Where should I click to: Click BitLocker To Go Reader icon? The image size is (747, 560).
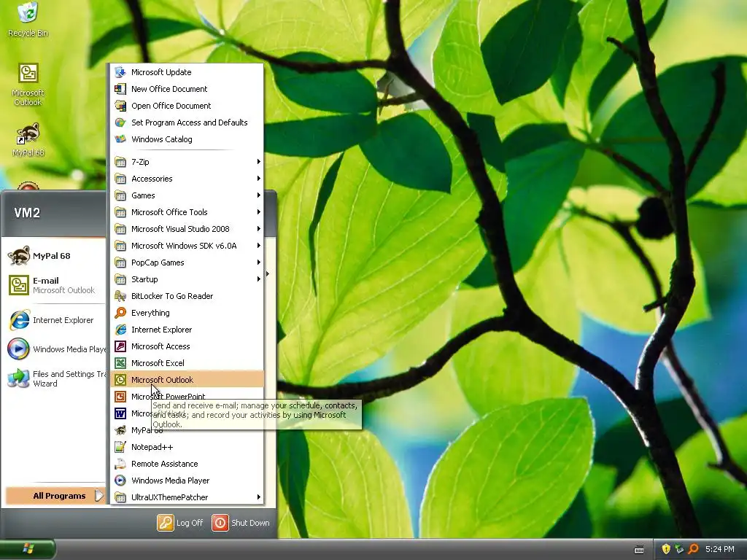pos(120,296)
